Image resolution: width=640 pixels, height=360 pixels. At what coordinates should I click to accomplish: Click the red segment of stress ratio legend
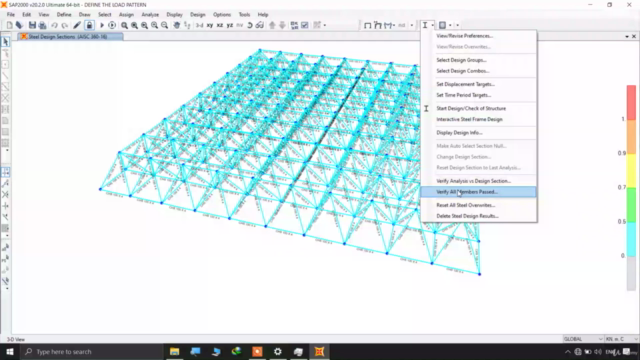631,102
